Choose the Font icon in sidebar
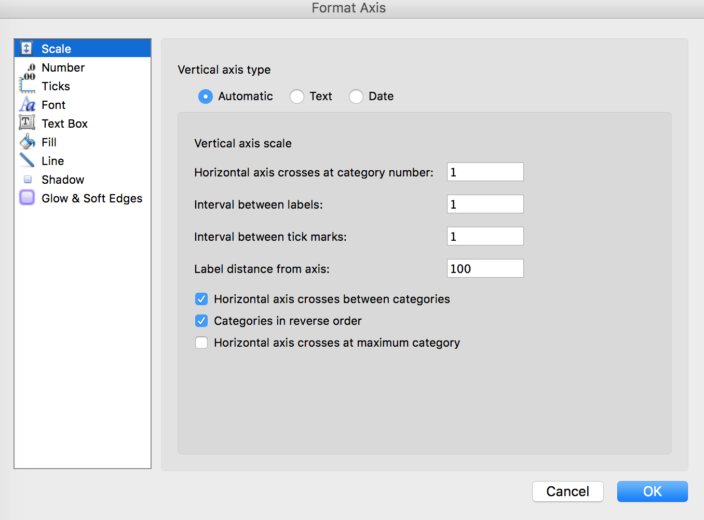Screen dimensions: 704x520 [27, 104]
